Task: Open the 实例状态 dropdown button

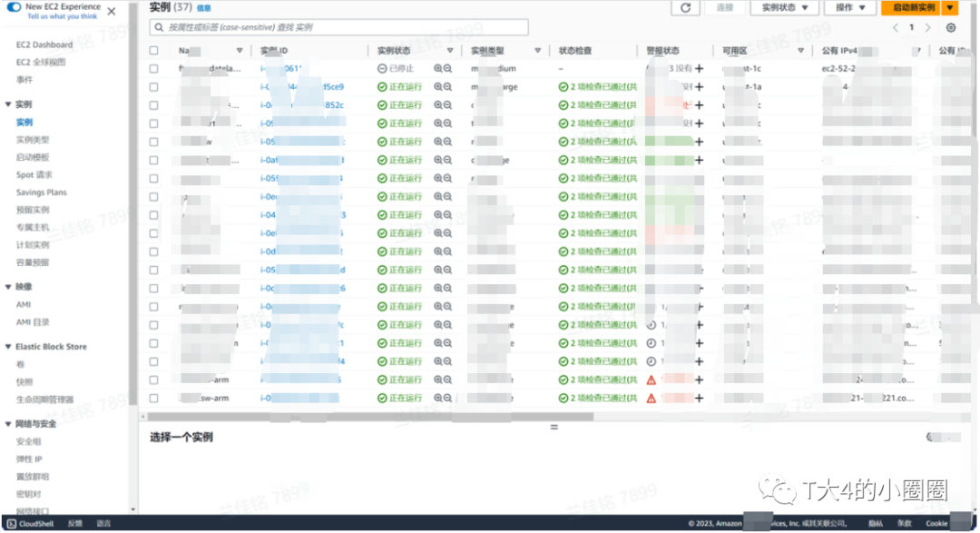Action: pos(784,7)
